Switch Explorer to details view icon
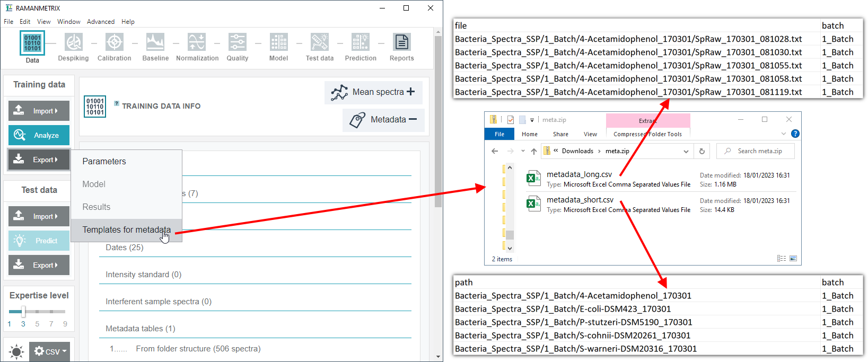The height and width of the screenshot is (362, 868). click(782, 259)
